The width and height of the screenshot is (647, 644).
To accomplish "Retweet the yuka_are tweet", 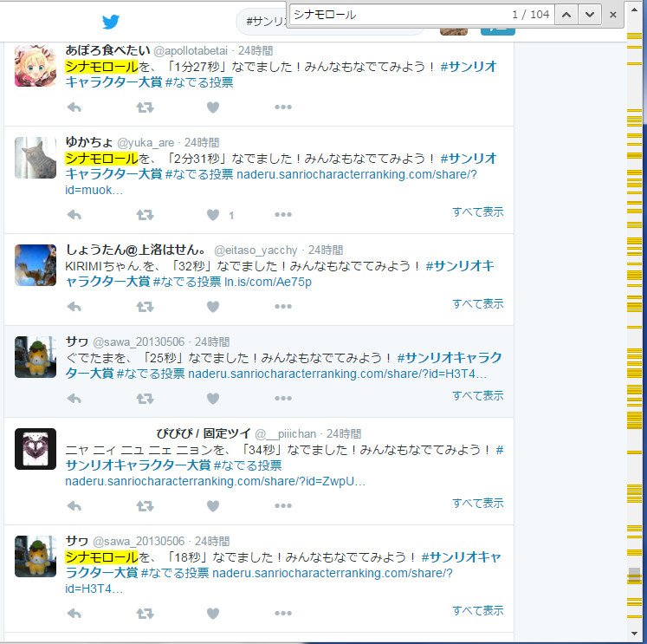I will coord(145,215).
